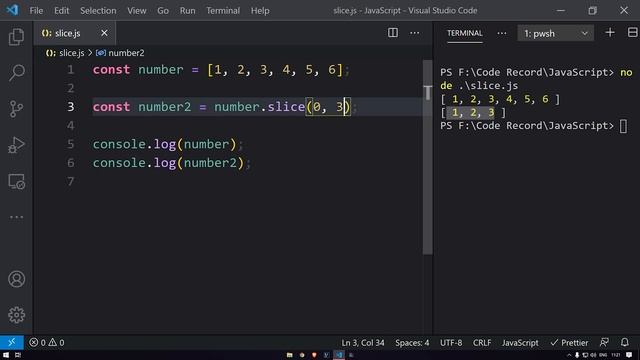
Task: Select the slice.js editor tab
Action: click(75, 33)
